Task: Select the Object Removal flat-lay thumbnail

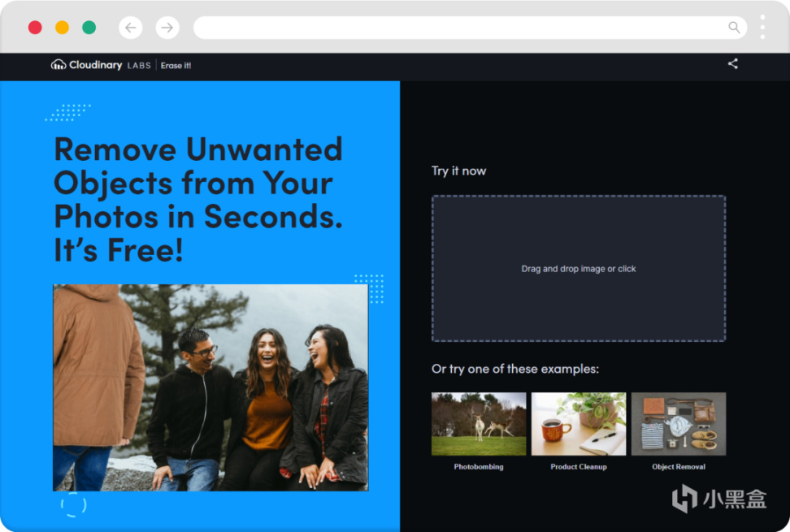Action: pyautogui.click(x=678, y=424)
